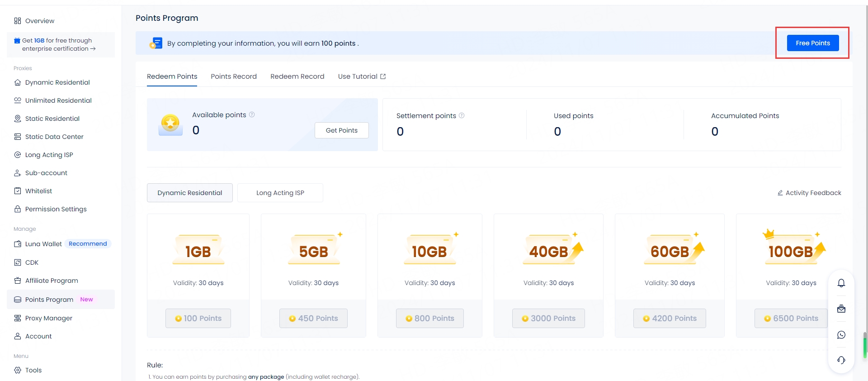Screen dimensions: 868x381
Task: Open Luna Wallet in sidebar
Action: tap(43, 244)
